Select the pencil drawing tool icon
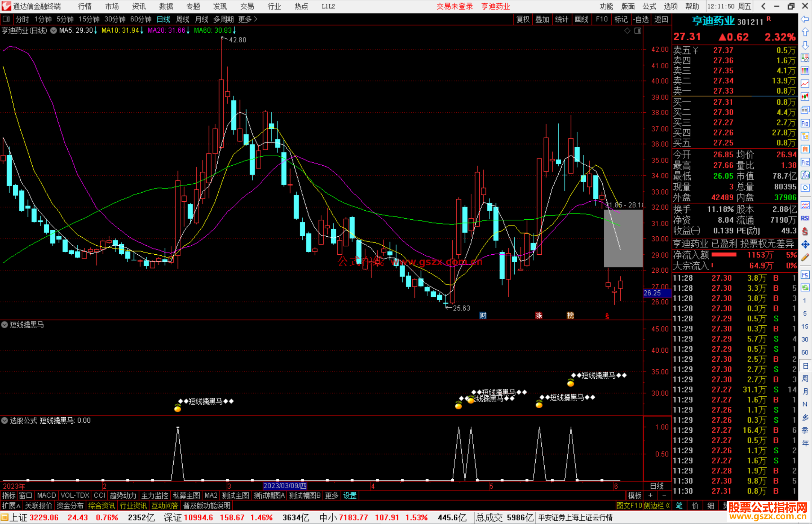The image size is (812, 524). click(805, 257)
